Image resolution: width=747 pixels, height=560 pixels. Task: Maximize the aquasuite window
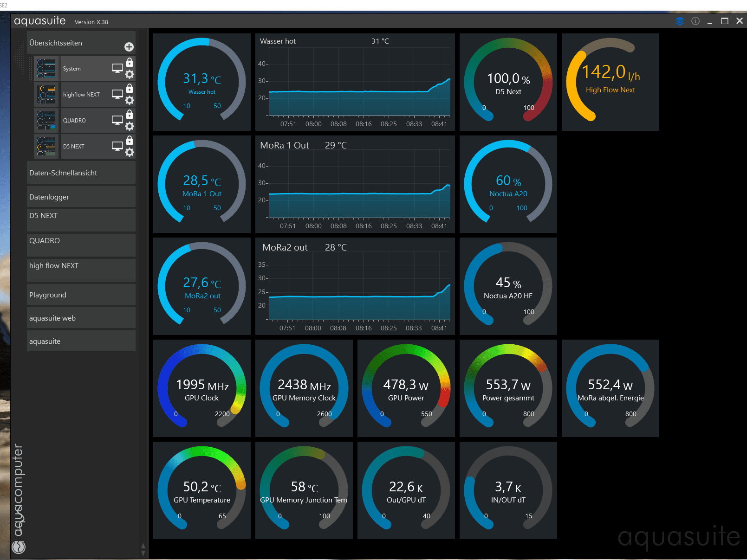(725, 21)
